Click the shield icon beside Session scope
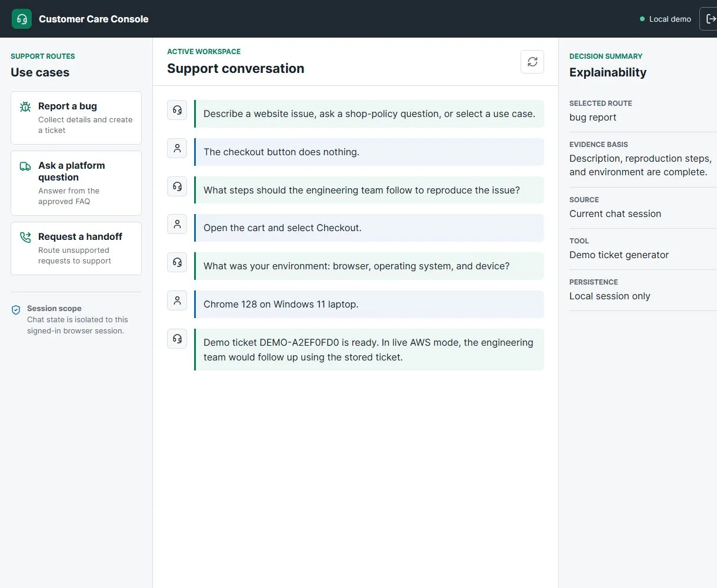The image size is (717, 588). 16,310
